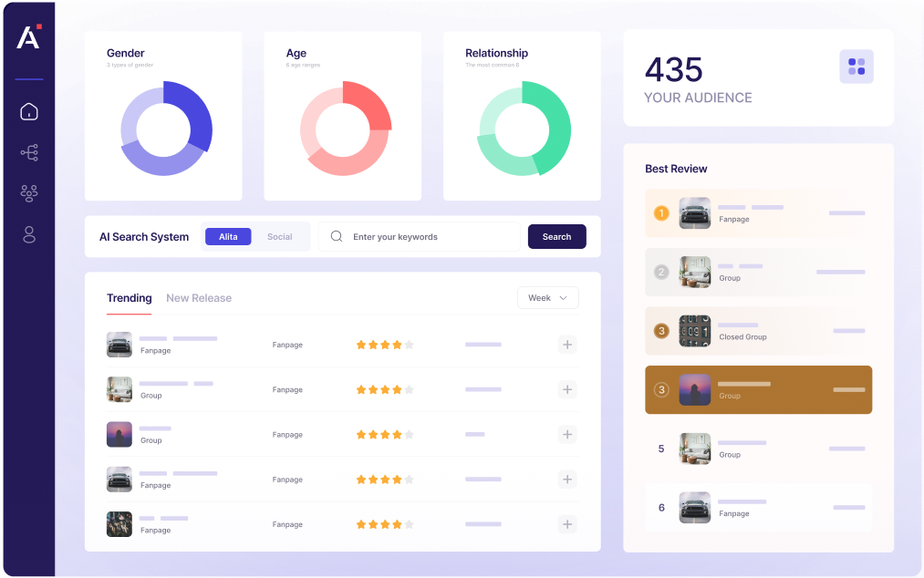Click the Enter your keywords field
The height and width of the screenshot is (578, 924).
(x=429, y=237)
